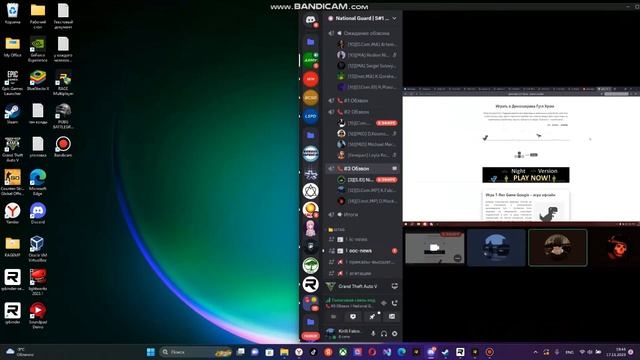Screen dimensions: 640x360
Task: Show hidden tray icons chevron
Action: [536, 352]
